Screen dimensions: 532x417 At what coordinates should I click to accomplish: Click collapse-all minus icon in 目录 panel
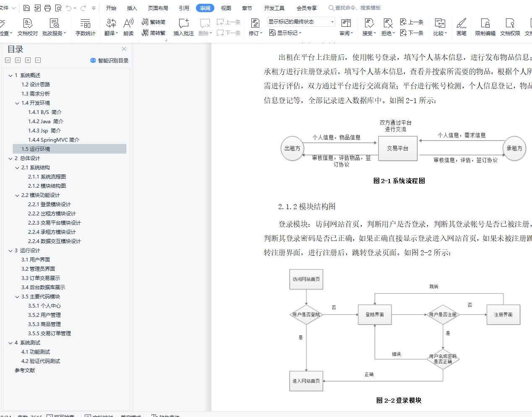click(x=38, y=60)
